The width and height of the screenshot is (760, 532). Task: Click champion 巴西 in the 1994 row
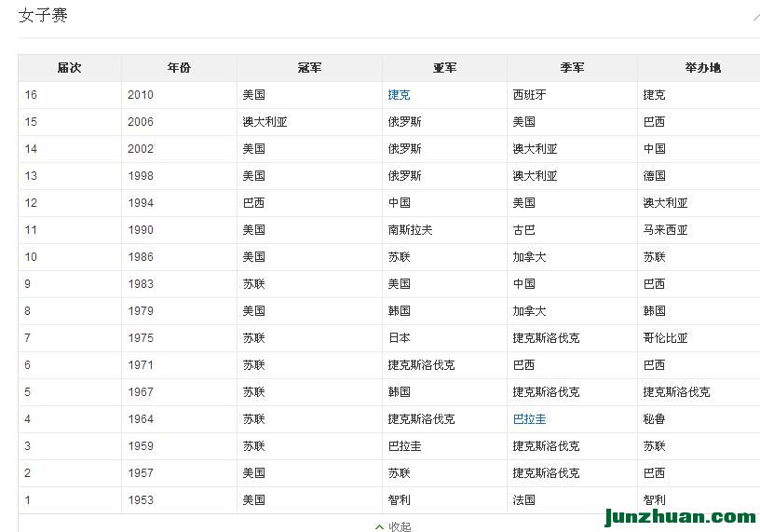[x=253, y=203]
